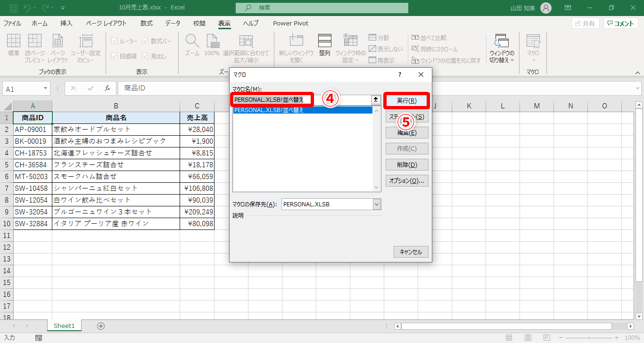The image size is (644, 343).
Task: Collapse the ribbon with the chevron
Action: [x=637, y=73]
